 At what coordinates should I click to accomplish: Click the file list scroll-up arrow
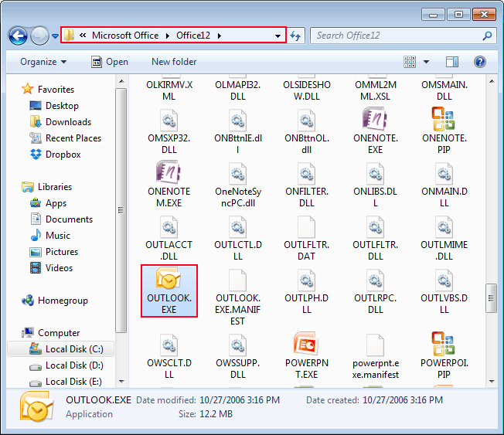[491, 82]
